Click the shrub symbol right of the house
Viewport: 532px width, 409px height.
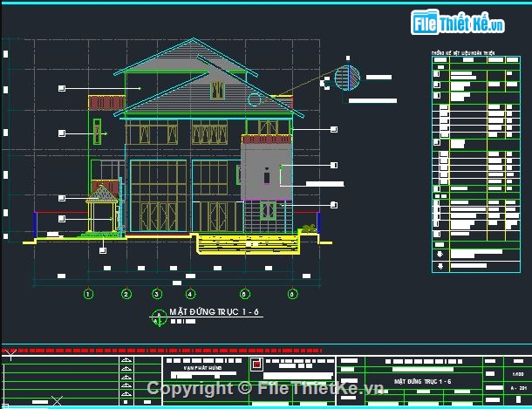[x=309, y=228]
